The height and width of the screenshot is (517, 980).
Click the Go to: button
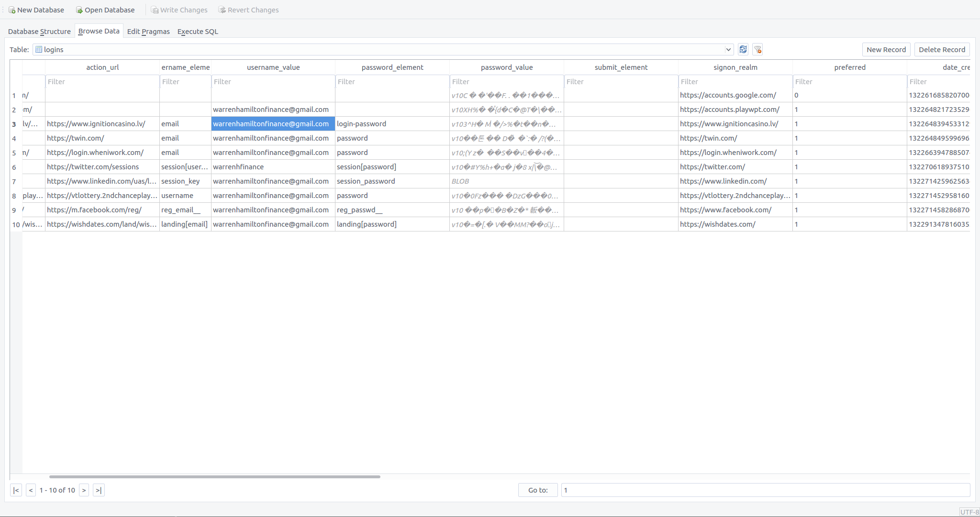[x=538, y=490]
